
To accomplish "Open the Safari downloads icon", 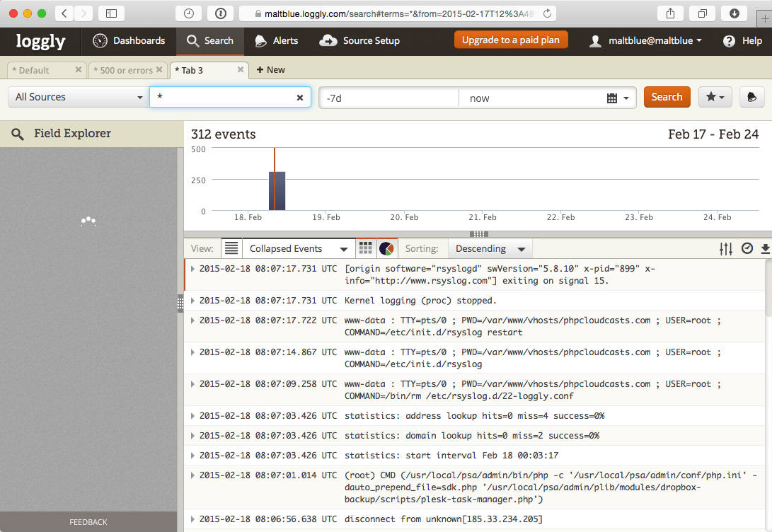I will click(734, 13).
